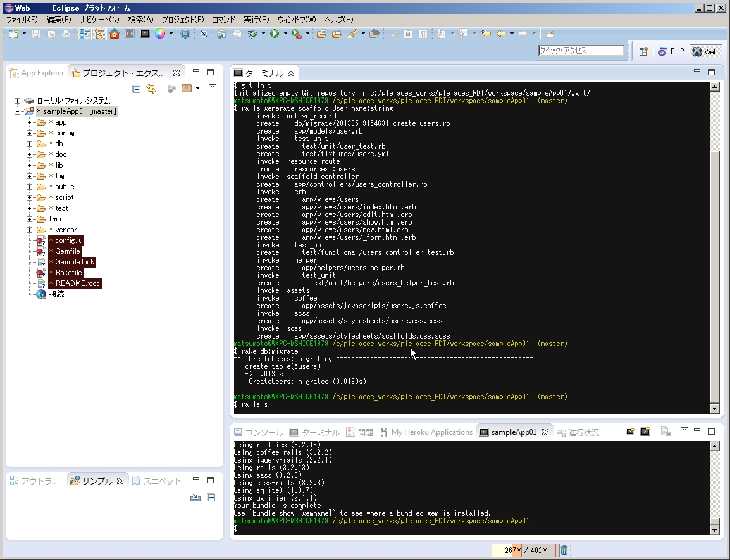Click the New file wizard icon
The height and width of the screenshot is (560, 730).
pyautogui.click(x=13, y=34)
